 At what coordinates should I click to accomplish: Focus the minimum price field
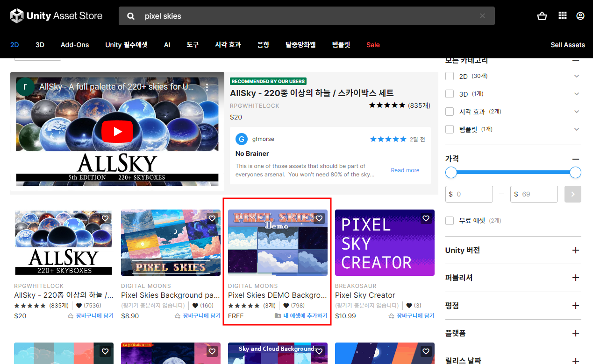[469, 194]
